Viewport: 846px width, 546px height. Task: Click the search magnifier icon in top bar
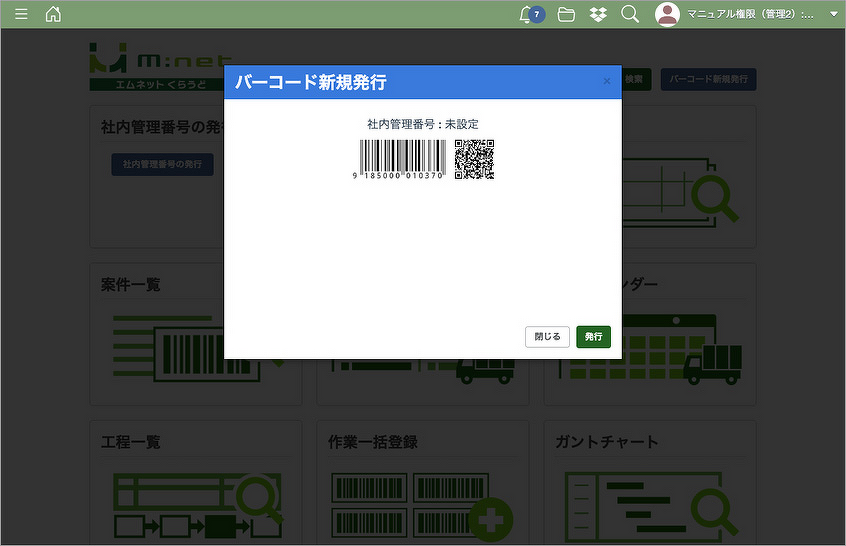630,14
